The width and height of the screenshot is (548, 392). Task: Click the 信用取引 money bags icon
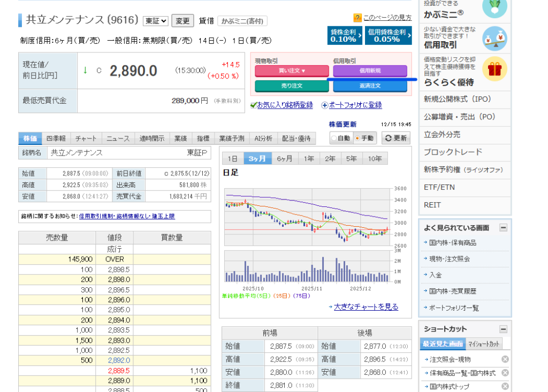coord(494,37)
